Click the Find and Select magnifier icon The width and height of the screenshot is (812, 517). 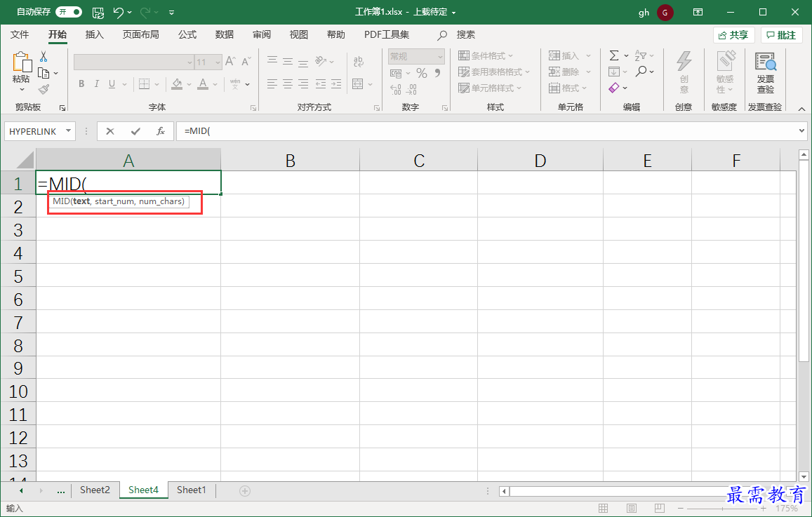[641, 72]
